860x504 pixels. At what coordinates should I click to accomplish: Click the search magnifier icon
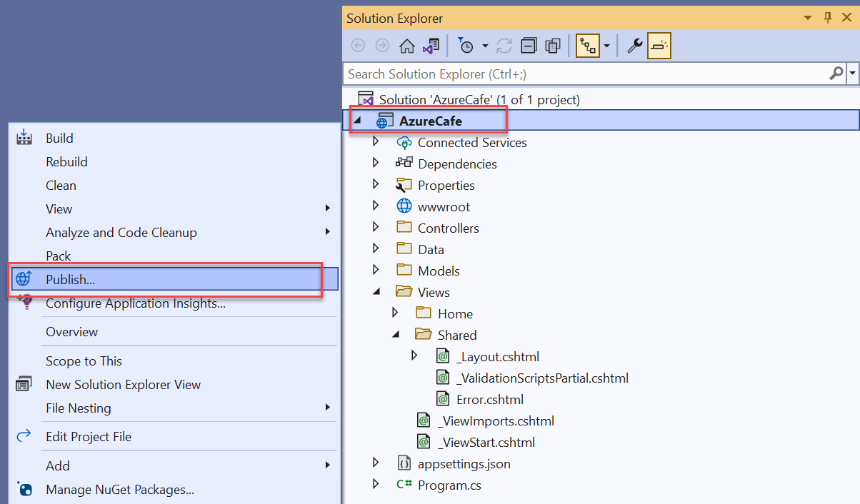click(836, 74)
